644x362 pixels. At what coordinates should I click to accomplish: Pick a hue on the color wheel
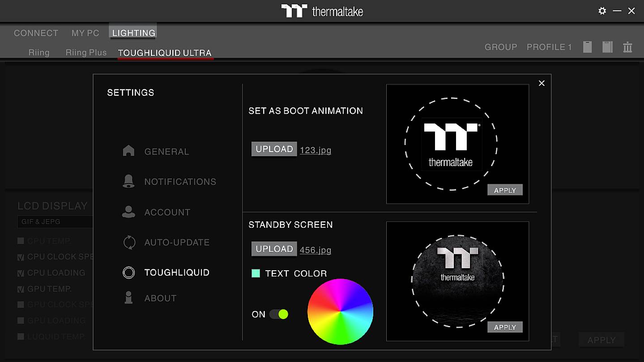pos(340,311)
